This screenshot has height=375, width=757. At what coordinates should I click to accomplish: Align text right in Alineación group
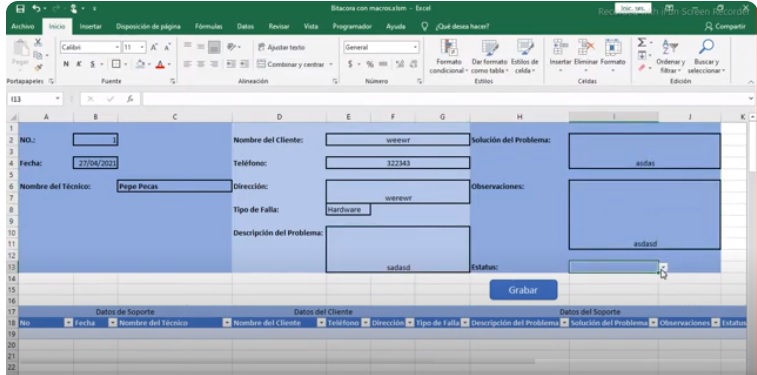pos(214,64)
